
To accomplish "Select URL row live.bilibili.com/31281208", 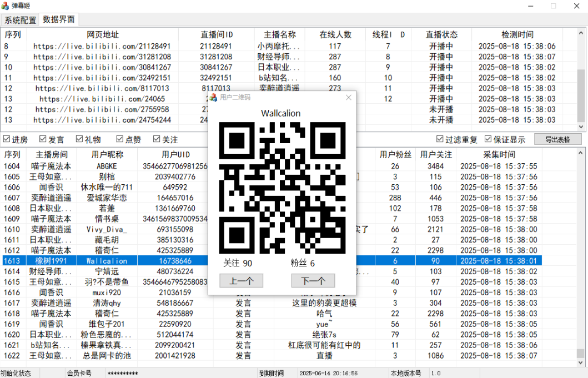I will click(x=102, y=57).
